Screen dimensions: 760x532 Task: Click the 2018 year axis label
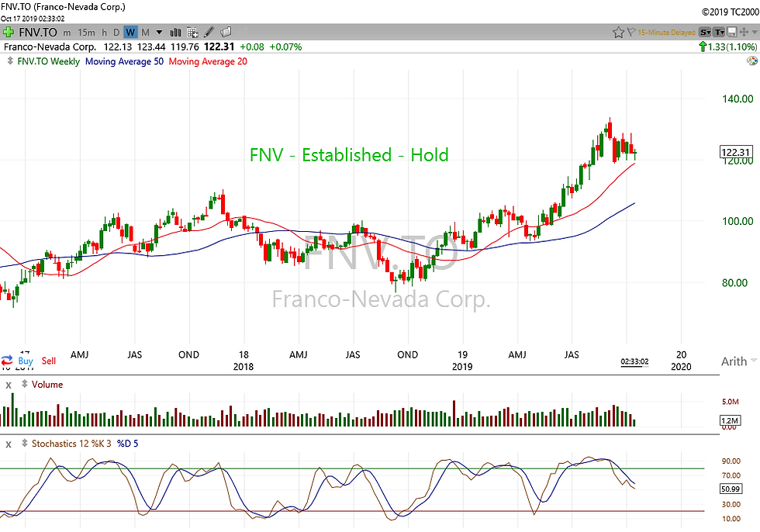pos(244,367)
